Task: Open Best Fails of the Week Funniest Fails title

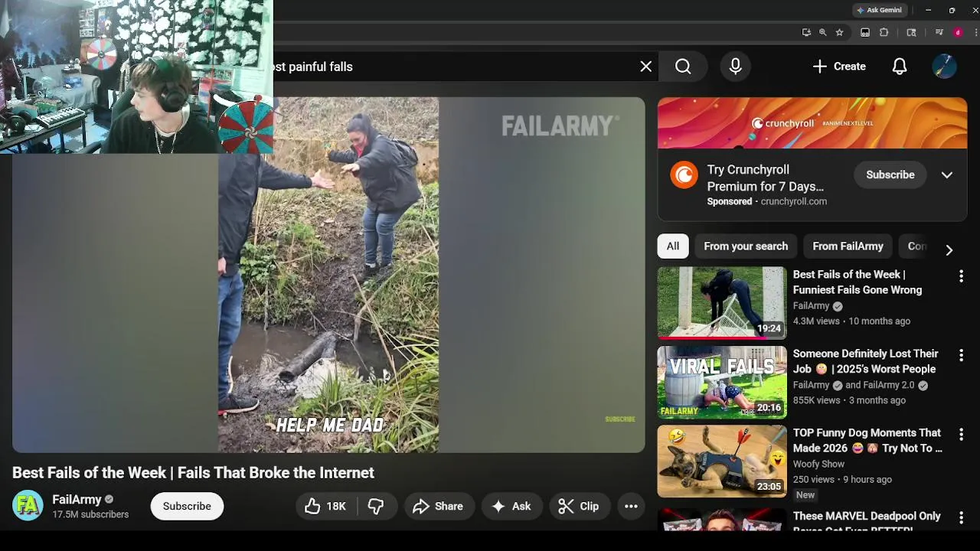Action: [x=857, y=282]
